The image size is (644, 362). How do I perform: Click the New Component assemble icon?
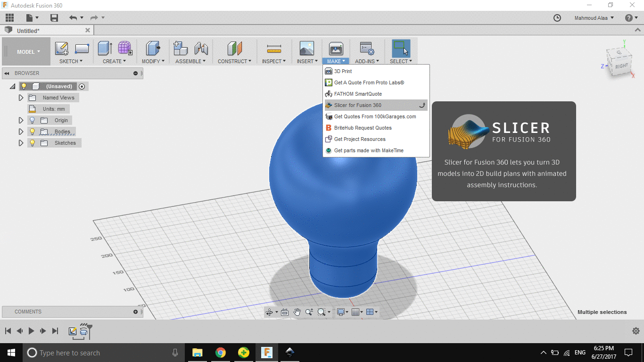[x=181, y=48]
